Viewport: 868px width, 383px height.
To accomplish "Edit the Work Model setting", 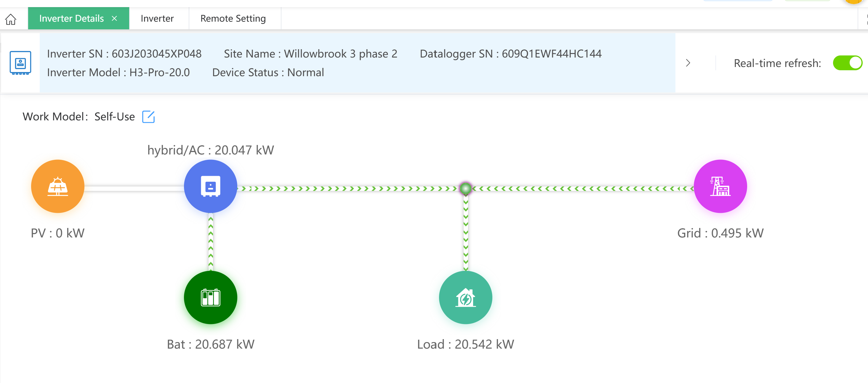I will 148,117.
